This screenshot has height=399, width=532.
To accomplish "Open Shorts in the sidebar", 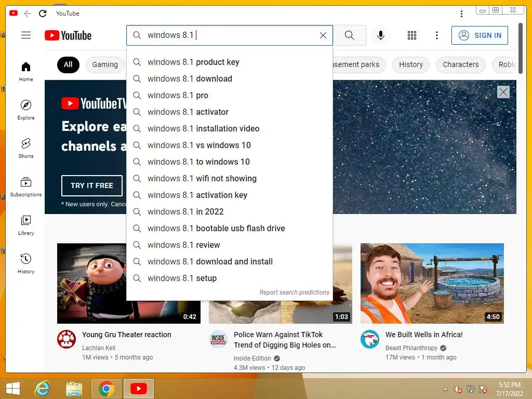I will (26, 148).
